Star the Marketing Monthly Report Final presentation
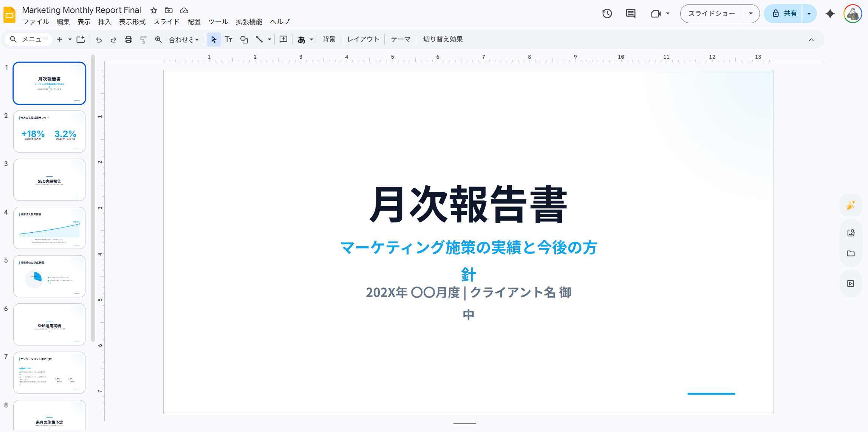Viewport: 868px width, 432px height. pyautogui.click(x=153, y=10)
